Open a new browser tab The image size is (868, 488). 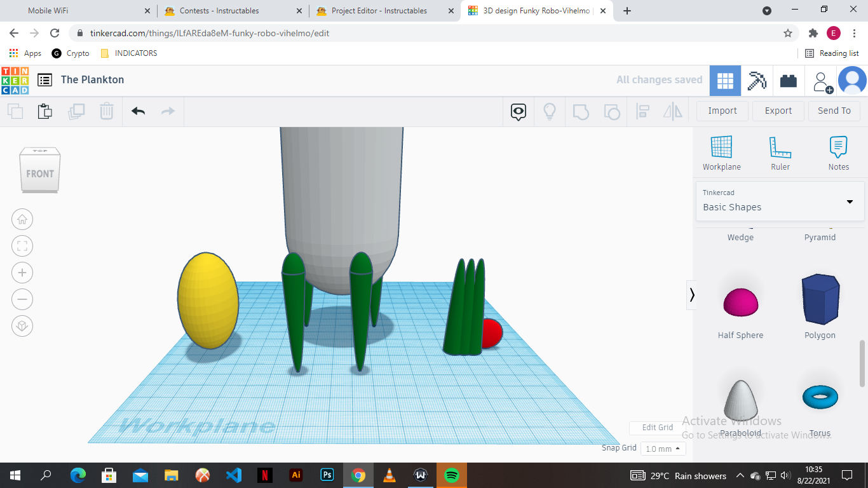tap(627, 11)
